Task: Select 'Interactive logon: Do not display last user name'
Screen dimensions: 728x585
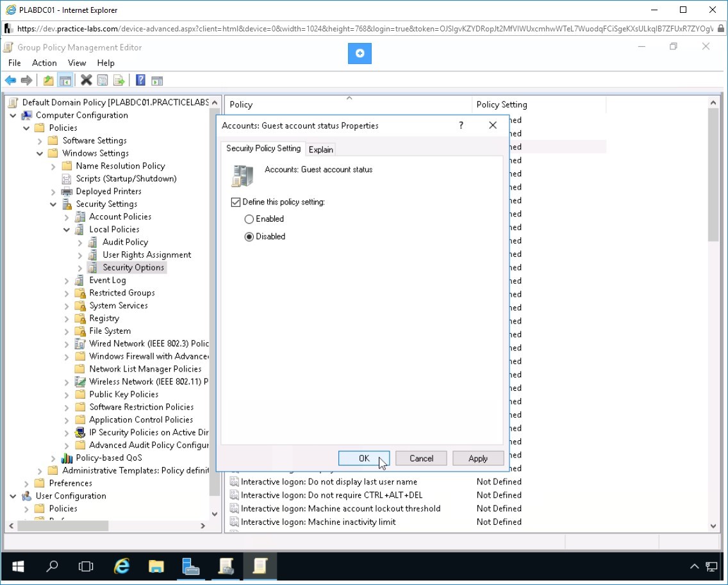Action: (329, 482)
